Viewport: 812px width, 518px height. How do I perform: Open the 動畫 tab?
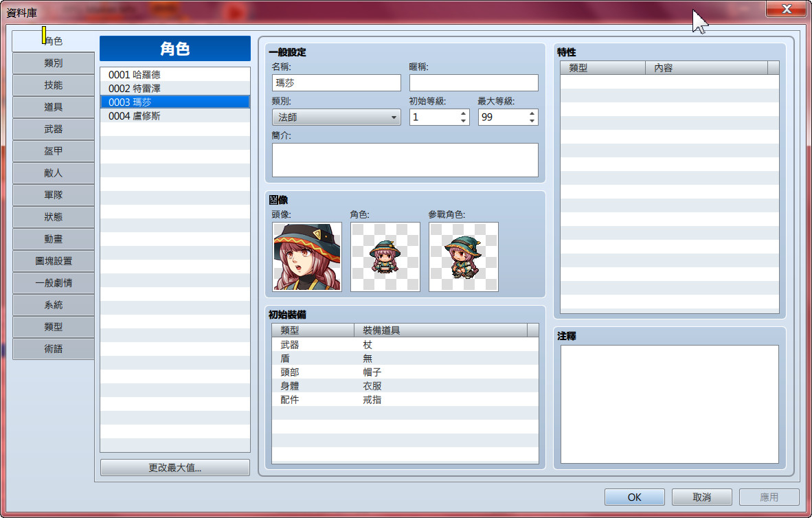click(54, 239)
